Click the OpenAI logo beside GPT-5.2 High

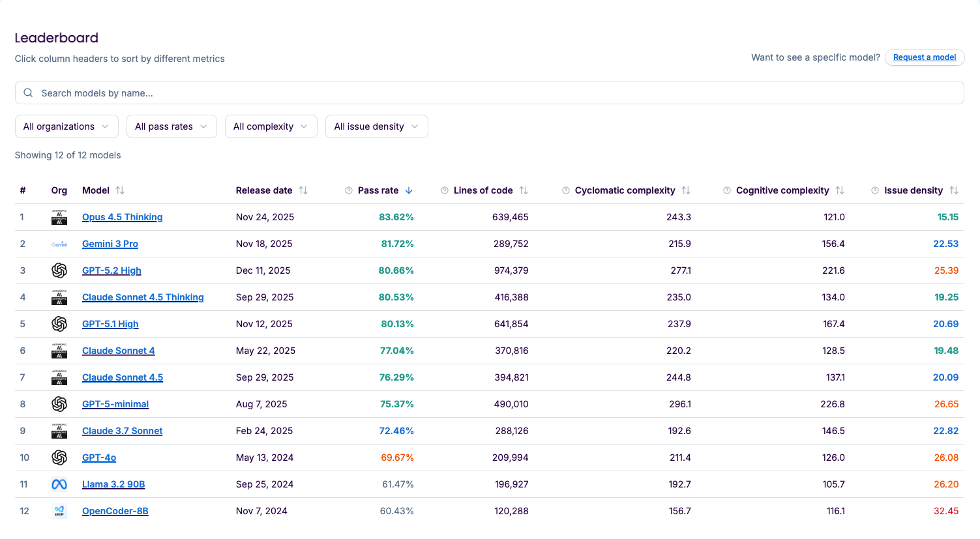pyautogui.click(x=59, y=270)
